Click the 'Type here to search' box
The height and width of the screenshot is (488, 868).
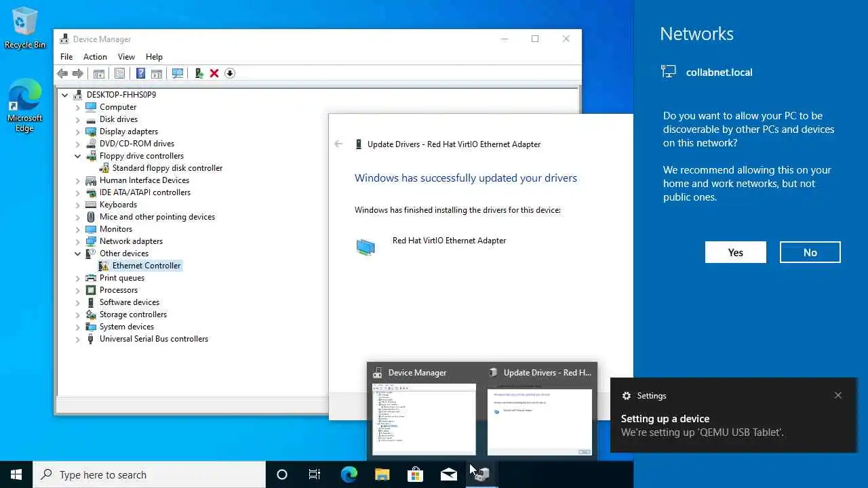click(149, 475)
